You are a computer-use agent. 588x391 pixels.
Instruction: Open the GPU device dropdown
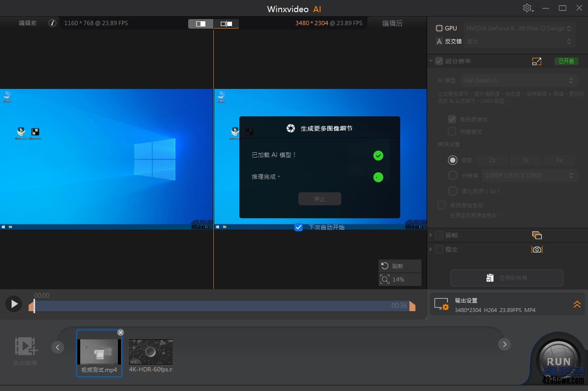(x=519, y=28)
